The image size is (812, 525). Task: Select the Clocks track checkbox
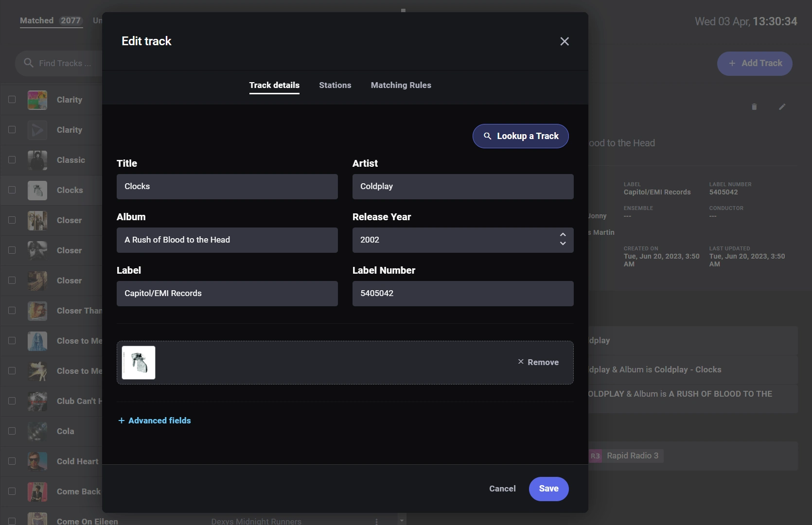[x=12, y=190]
